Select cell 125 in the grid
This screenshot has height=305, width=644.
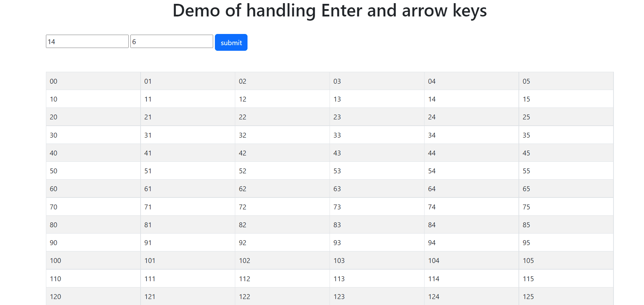565,296
